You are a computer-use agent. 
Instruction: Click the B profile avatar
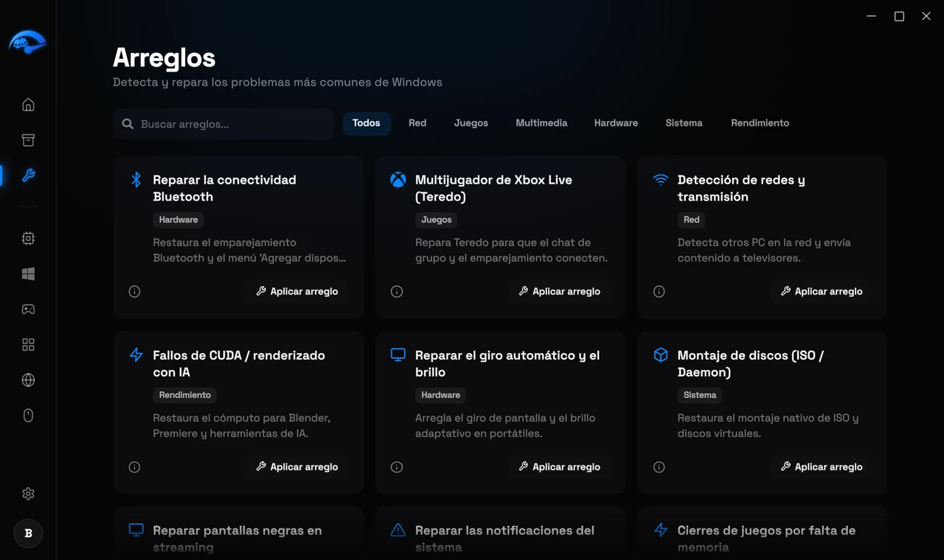[x=28, y=533]
